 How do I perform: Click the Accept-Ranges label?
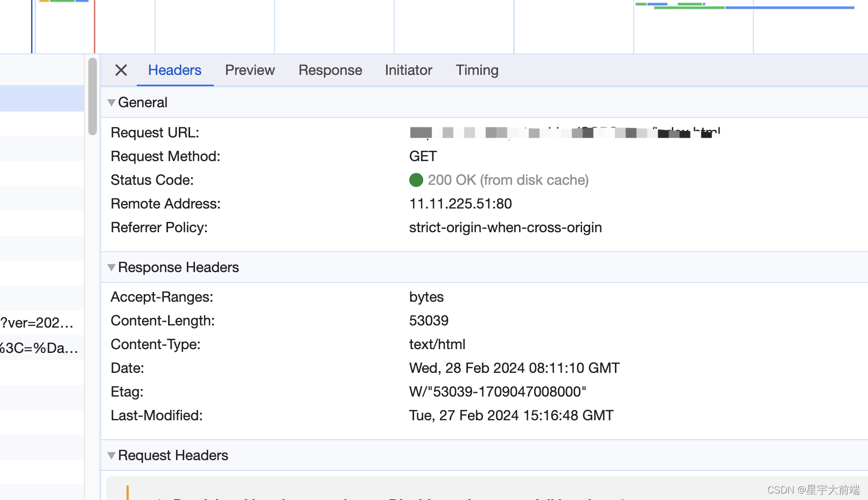pyautogui.click(x=162, y=297)
